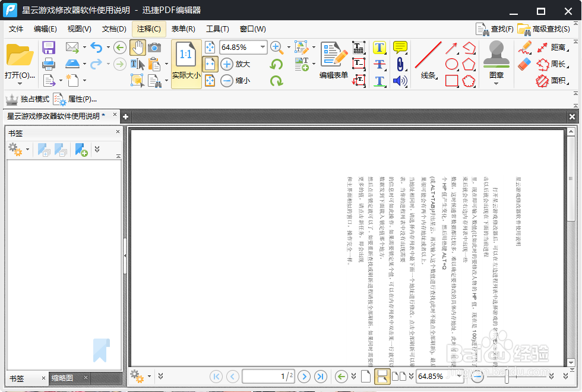The image size is (582, 392).
Task: Select the highlight text (yellow T) tool
Action: coord(379,48)
